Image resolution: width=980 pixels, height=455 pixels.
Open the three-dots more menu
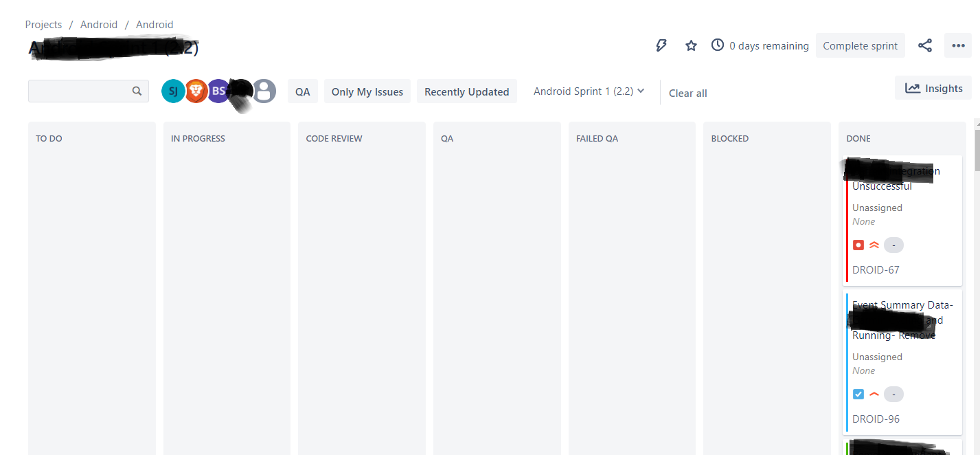click(x=958, y=45)
